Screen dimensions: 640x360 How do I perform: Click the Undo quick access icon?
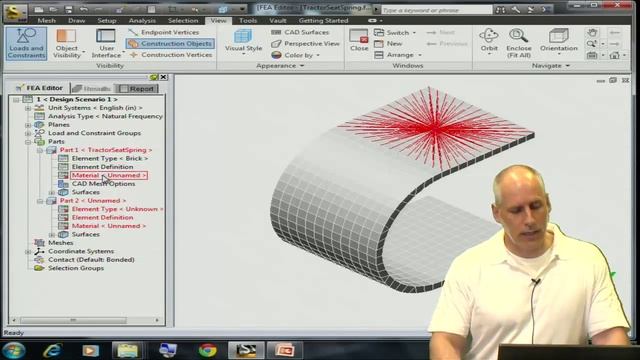[x=84, y=9]
